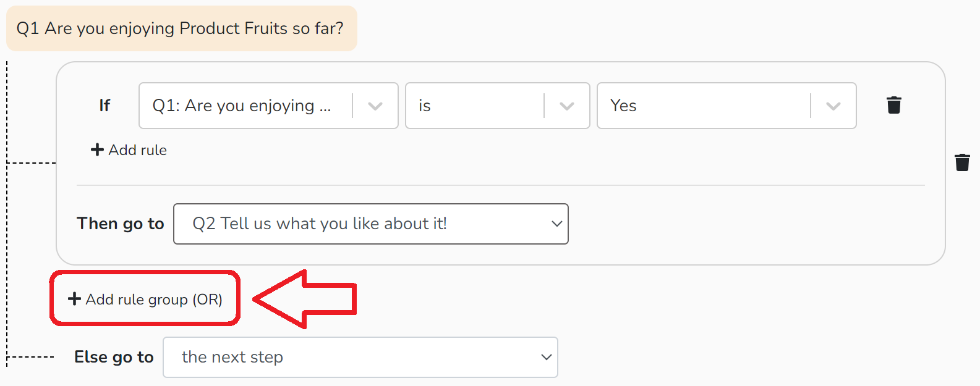The width and height of the screenshot is (980, 386).
Task: Click the red arrow annotation
Action: coord(305,299)
